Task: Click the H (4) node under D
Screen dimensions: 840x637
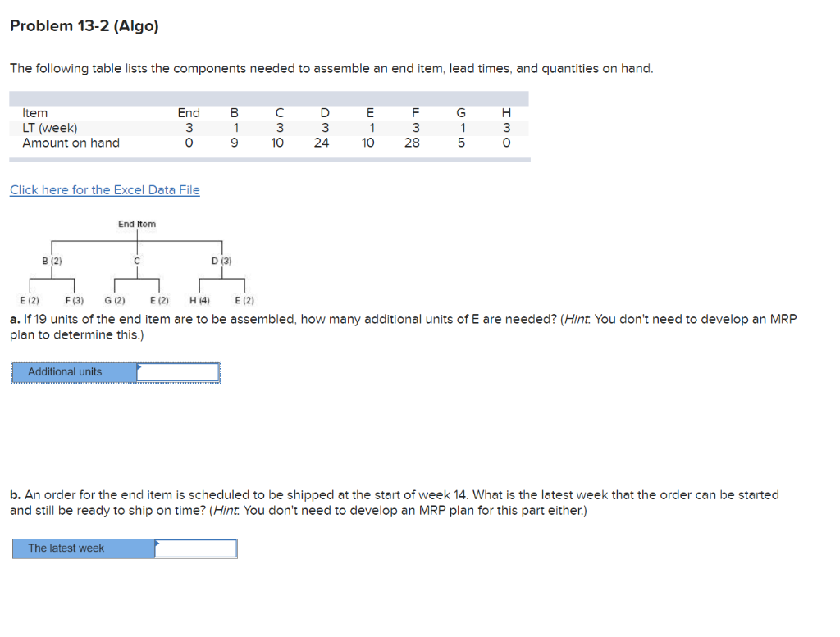Action: coord(199,300)
